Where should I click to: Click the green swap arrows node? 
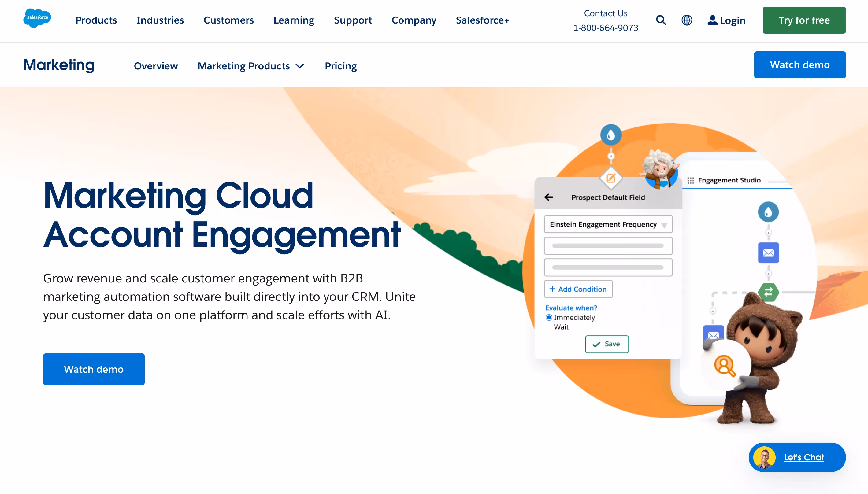[768, 292]
